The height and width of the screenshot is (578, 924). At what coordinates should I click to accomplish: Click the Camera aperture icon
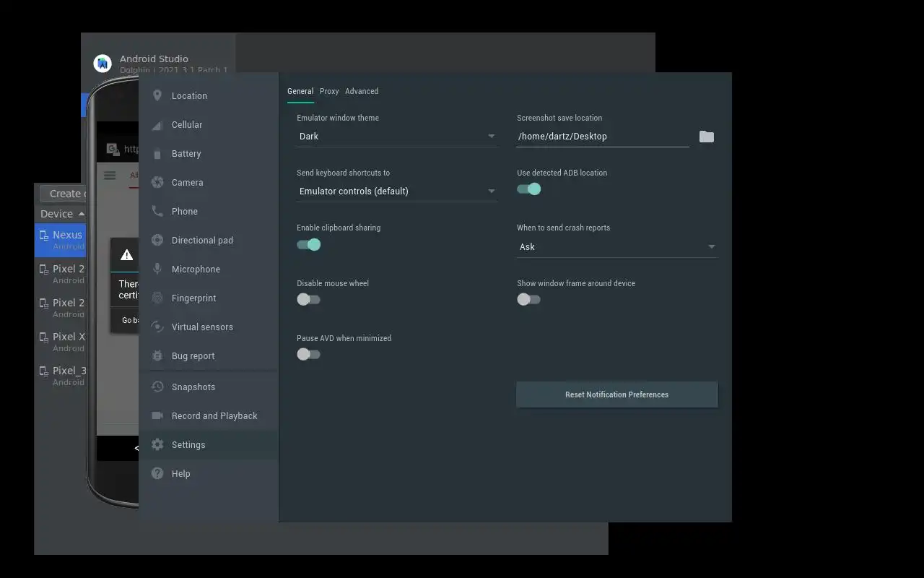click(157, 182)
